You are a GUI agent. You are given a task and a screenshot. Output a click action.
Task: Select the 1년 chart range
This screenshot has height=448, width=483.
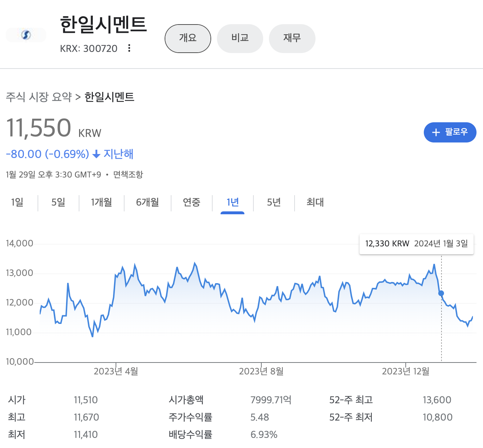[x=232, y=203]
